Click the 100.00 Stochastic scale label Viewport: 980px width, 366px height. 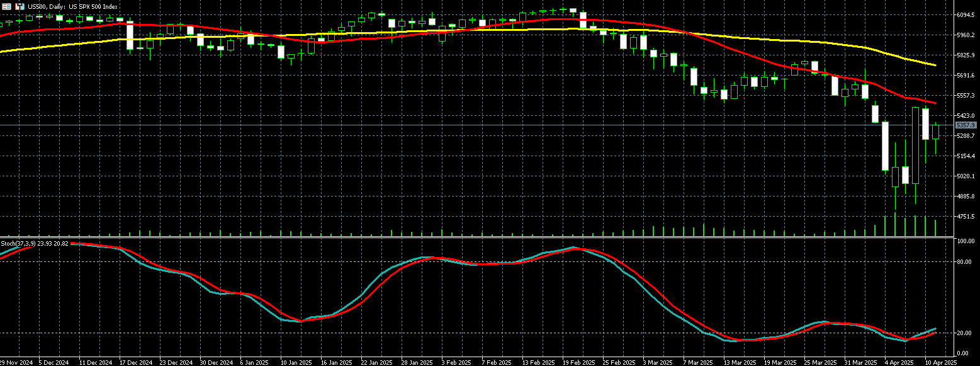click(965, 241)
